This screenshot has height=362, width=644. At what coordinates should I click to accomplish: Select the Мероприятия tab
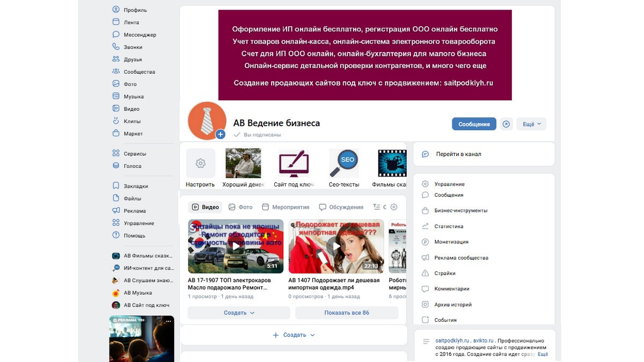286,207
